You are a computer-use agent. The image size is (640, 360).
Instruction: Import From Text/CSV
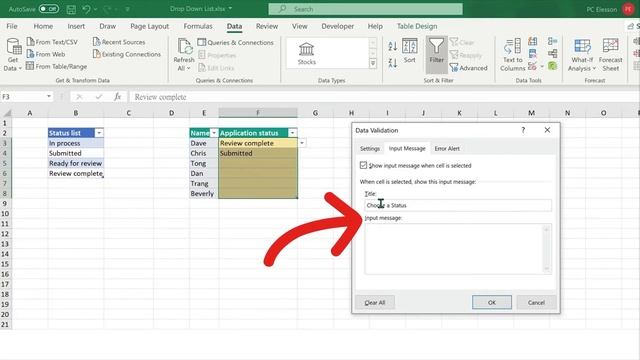[52, 42]
